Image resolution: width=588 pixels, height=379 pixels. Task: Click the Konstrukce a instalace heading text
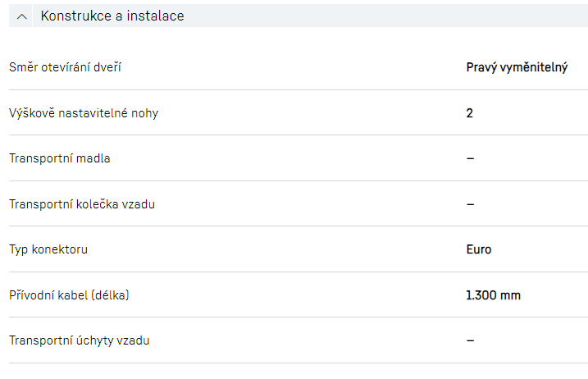112,16
